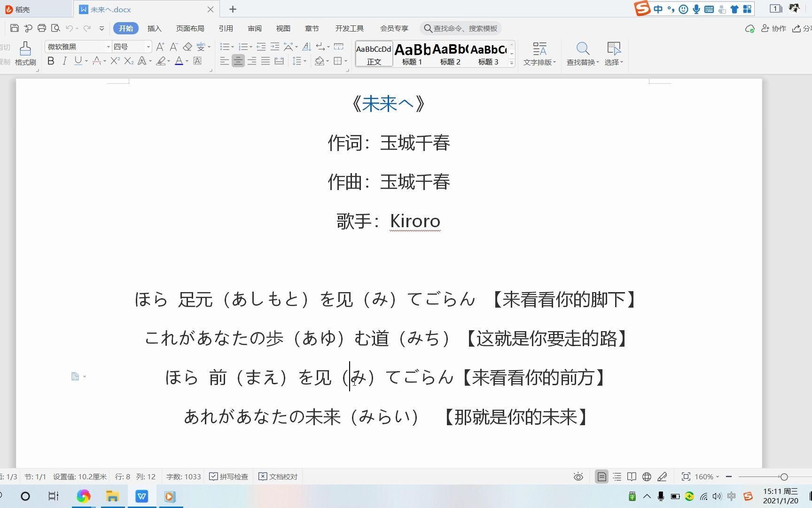The width and height of the screenshot is (812, 508).
Task: Toggle italic formatting
Action: (64, 61)
